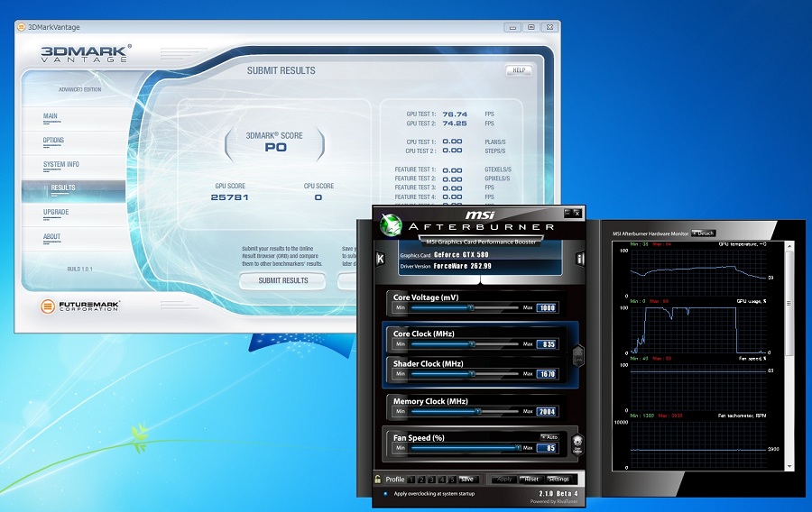Click the Kombustor K icon in Afterburner
Screen dimensions: 812x512
pos(380,259)
